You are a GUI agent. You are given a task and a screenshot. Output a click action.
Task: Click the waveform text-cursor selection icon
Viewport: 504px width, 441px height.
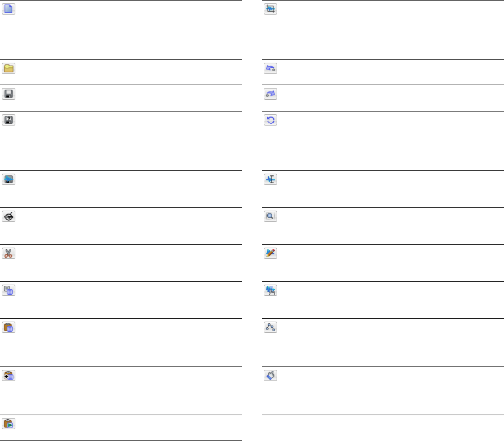tap(271, 179)
